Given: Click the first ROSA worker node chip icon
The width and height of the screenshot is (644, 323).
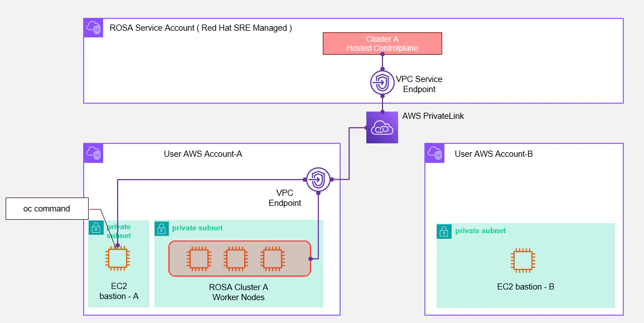Looking at the screenshot, I should pyautogui.click(x=199, y=258).
